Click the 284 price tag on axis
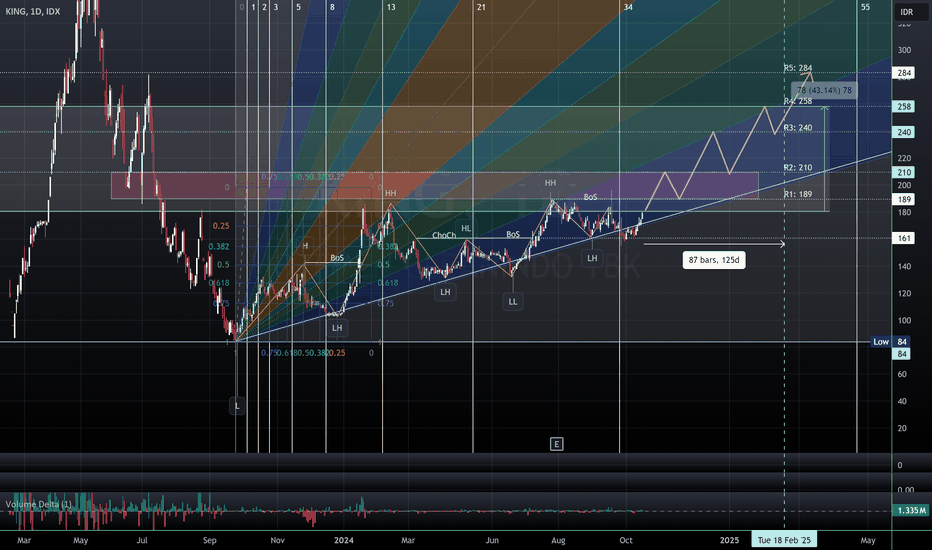The image size is (932, 550). 904,73
